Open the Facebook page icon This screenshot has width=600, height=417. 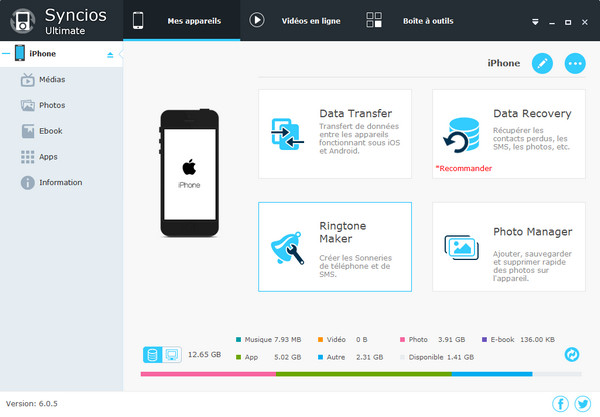[560, 404]
